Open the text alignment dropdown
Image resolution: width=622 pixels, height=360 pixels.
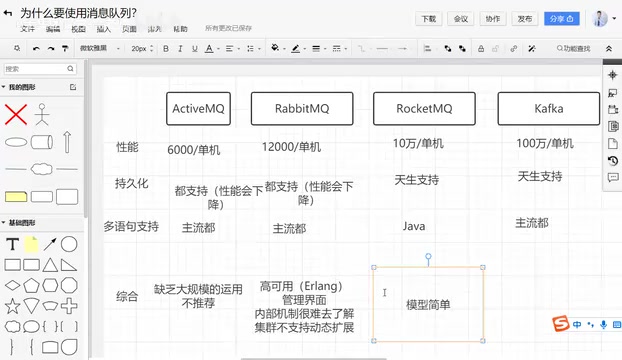(x=232, y=48)
